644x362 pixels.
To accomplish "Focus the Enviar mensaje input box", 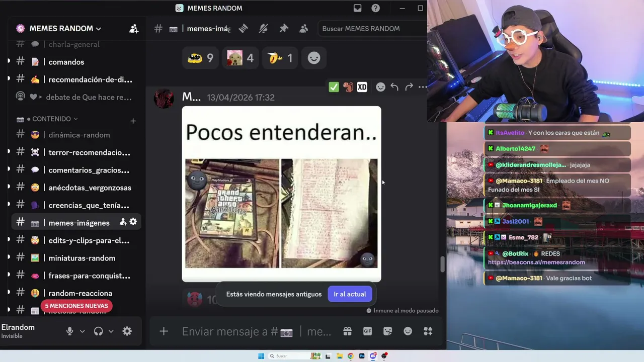I will click(x=257, y=331).
